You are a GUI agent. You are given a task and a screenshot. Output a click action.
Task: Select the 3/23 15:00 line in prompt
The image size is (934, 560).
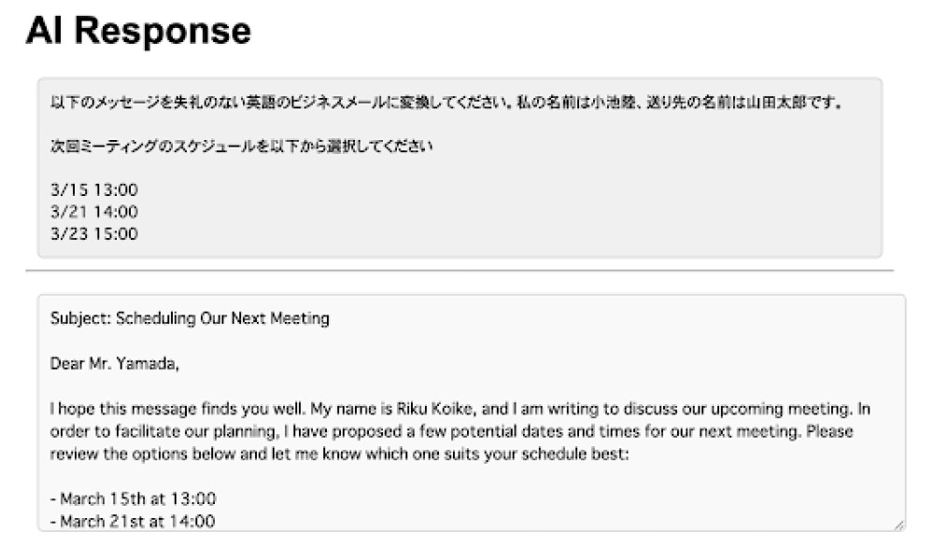[94, 234]
